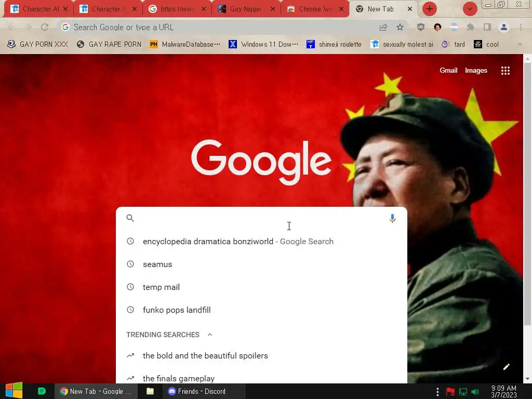532x399 pixels.
Task: Open the MalwareDatabase bookmark
Action: click(185, 45)
